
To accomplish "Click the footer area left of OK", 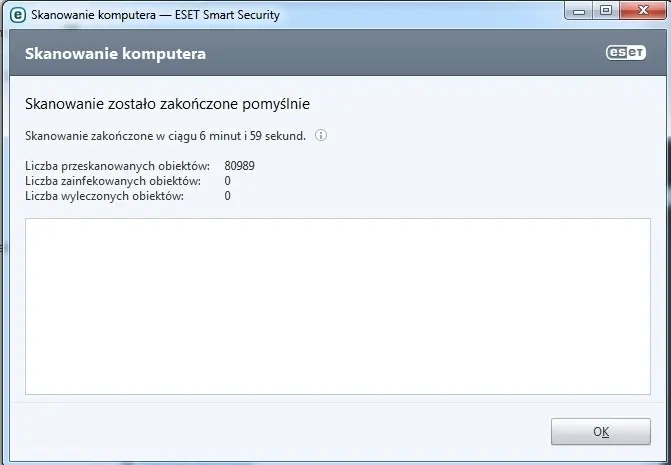I will 280,431.
